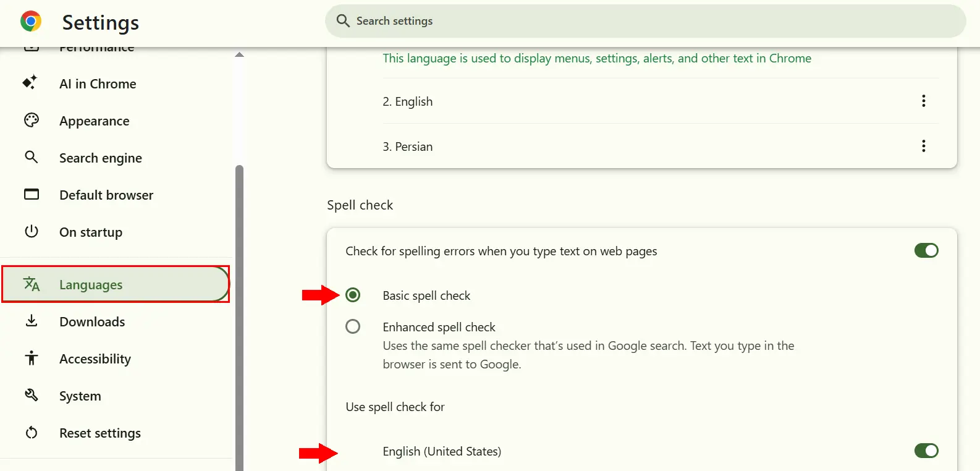
Task: Open Default browser settings
Action: pyautogui.click(x=116, y=195)
